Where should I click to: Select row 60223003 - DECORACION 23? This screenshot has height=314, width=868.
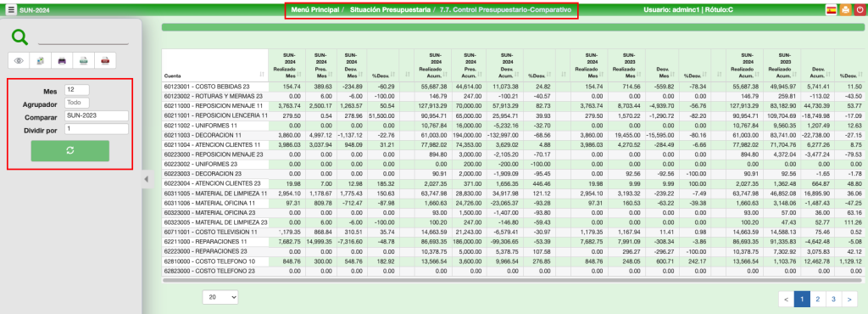pyautogui.click(x=512, y=174)
